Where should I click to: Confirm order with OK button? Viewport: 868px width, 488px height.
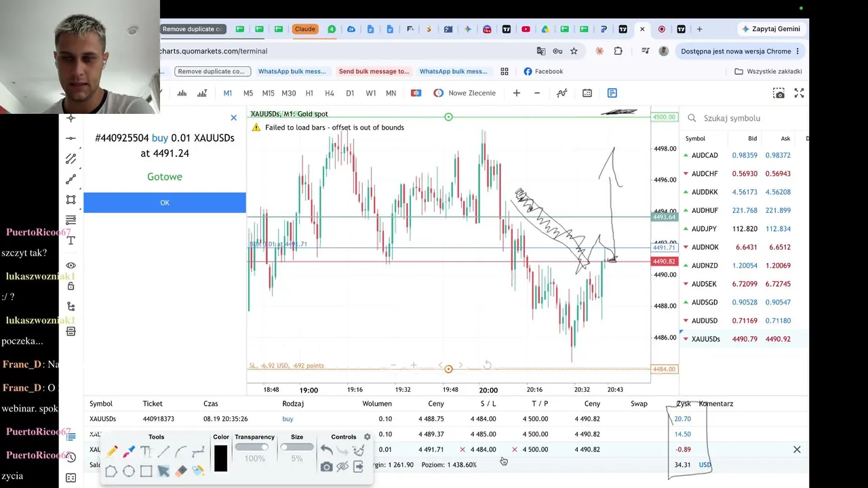pyautogui.click(x=165, y=203)
